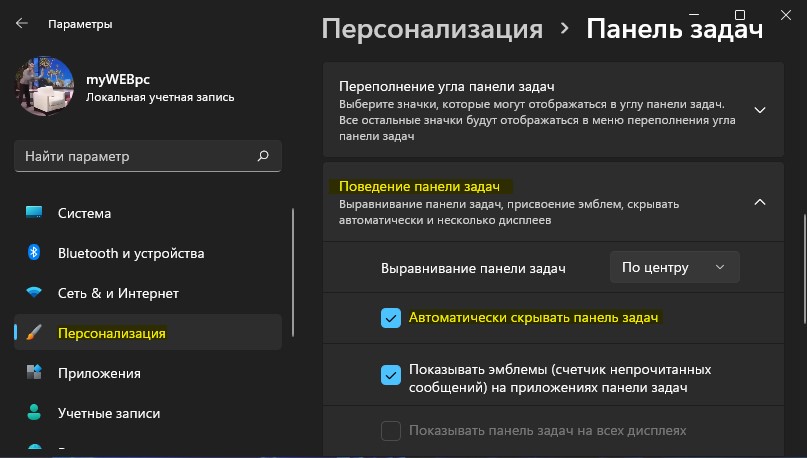Click the sidebar navigation scrollbar
Image resolution: width=807 pixels, height=458 pixels.
coord(293,272)
